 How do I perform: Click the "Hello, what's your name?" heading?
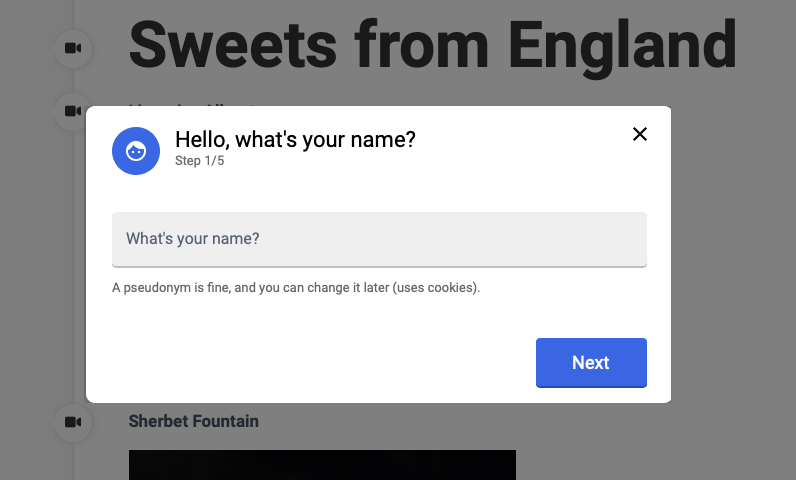pyautogui.click(x=295, y=139)
